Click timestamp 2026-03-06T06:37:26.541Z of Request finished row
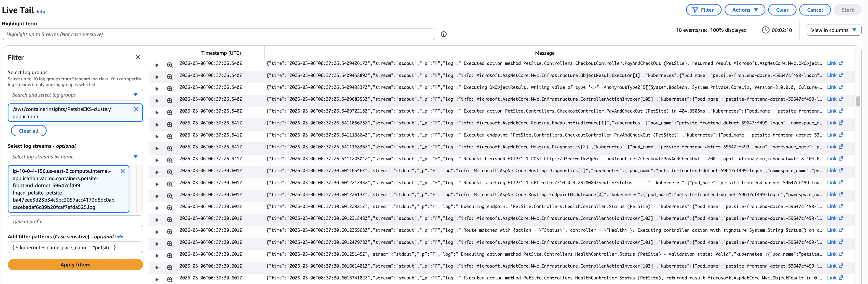Image resolution: width=868 pixels, height=284 pixels. coord(211,158)
